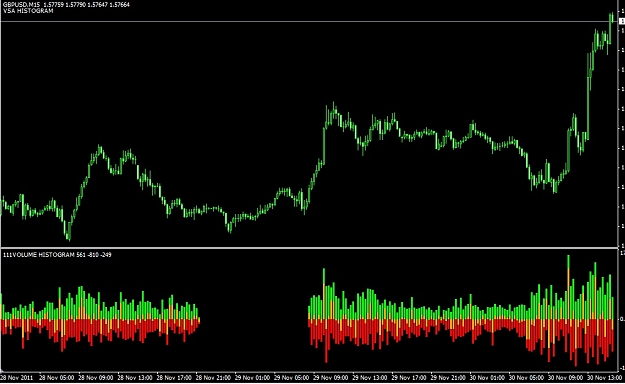This screenshot has width=625, height=384.
Task: Click the '29 Nov 21:00' time label
Action: coord(448,377)
